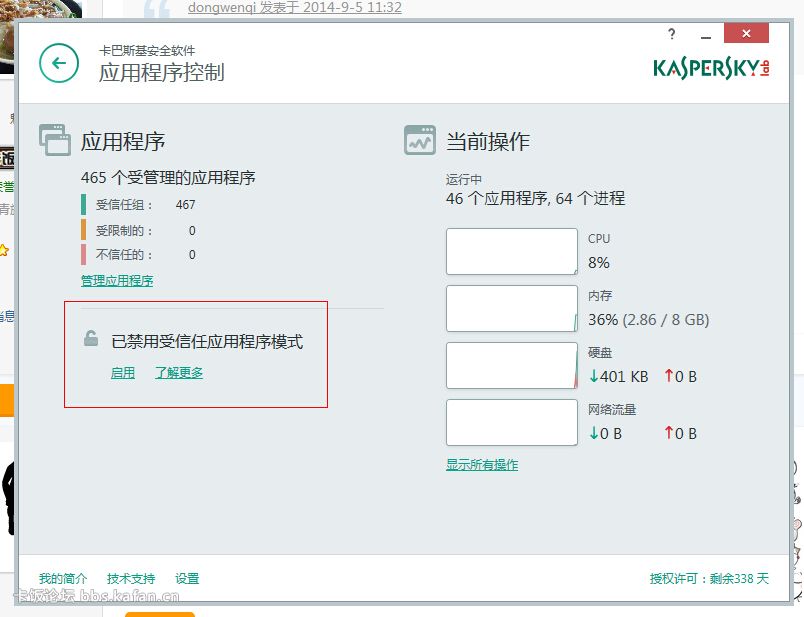Click the unlocked padlock icon
Image resolution: width=804 pixels, height=617 pixels.
coord(91,339)
